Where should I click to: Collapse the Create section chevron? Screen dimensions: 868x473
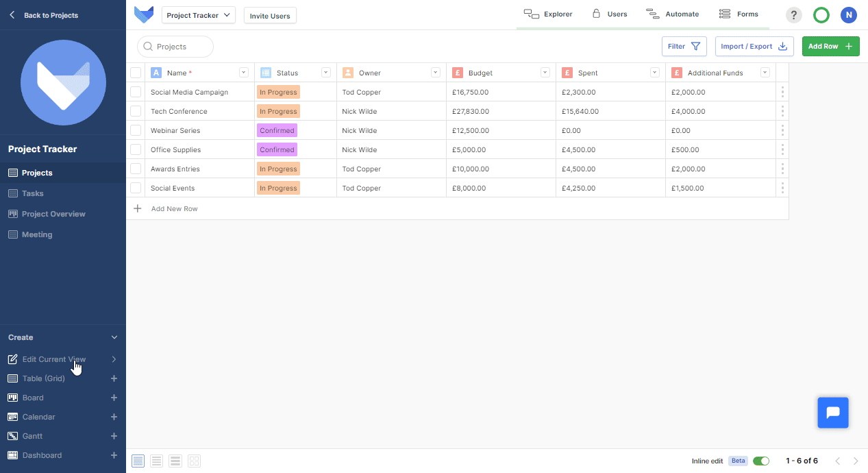[x=114, y=337]
